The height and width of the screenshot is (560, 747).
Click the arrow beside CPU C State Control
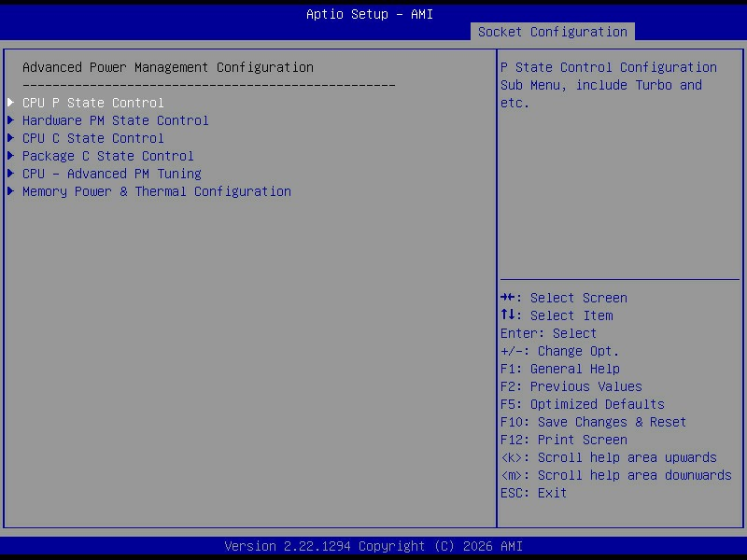coord(10,138)
